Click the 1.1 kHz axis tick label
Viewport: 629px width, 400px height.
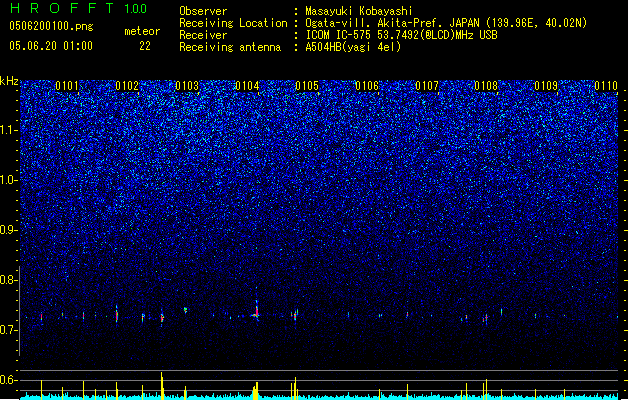click(x=9, y=130)
